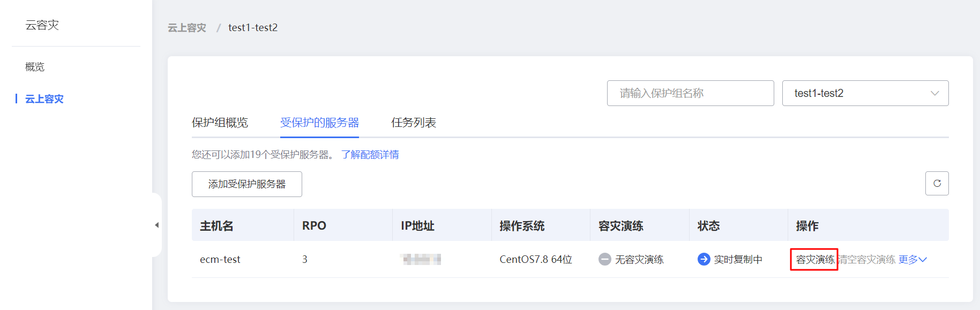
Task: Click the 云上容灾 breadcrumb link
Action: (x=186, y=28)
